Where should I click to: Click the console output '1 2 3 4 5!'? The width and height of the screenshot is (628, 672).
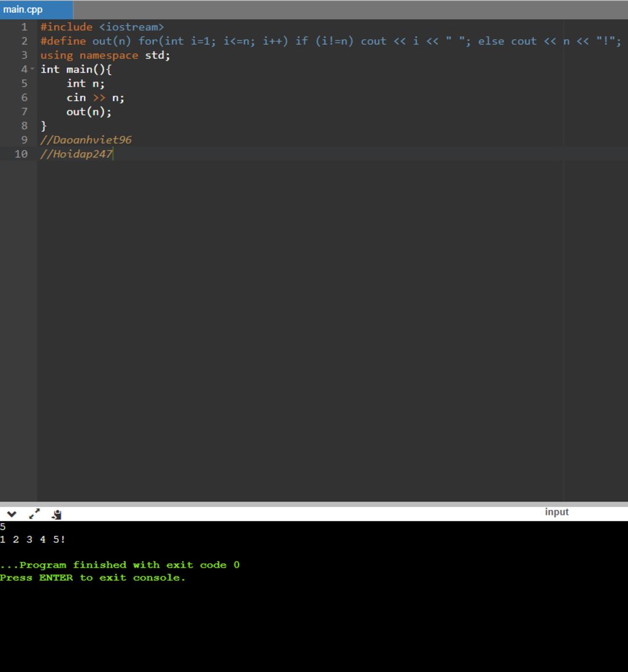click(33, 539)
